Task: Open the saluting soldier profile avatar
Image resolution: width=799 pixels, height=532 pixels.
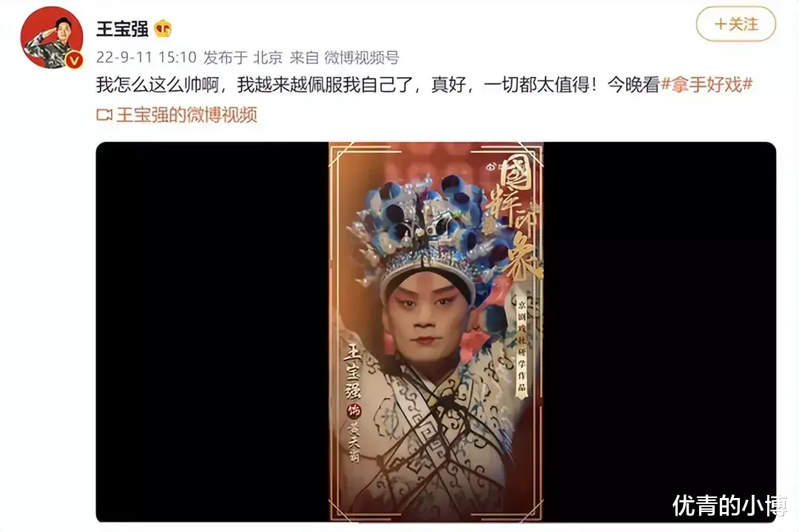Action: [52, 38]
